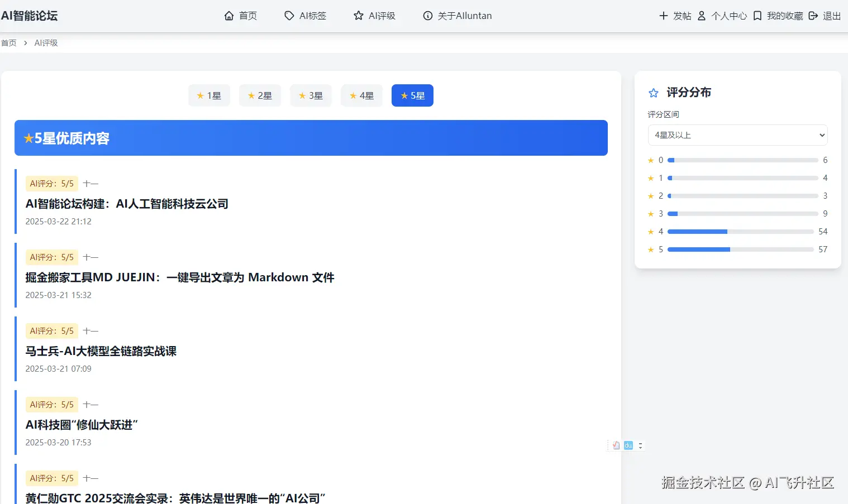Screen dimensions: 848x504
Task: Open post AI科技圈"修仙大跃进"
Action: 82,425
